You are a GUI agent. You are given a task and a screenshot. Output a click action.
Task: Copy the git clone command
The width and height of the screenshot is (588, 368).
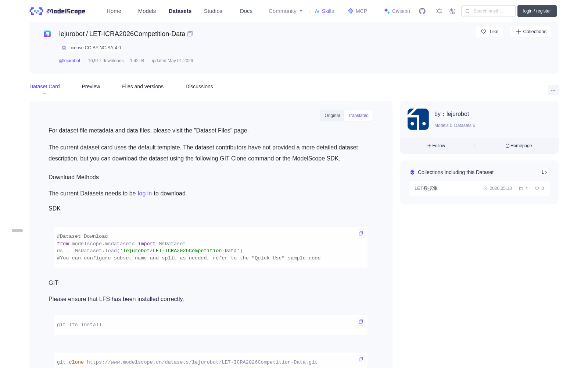tap(361, 359)
